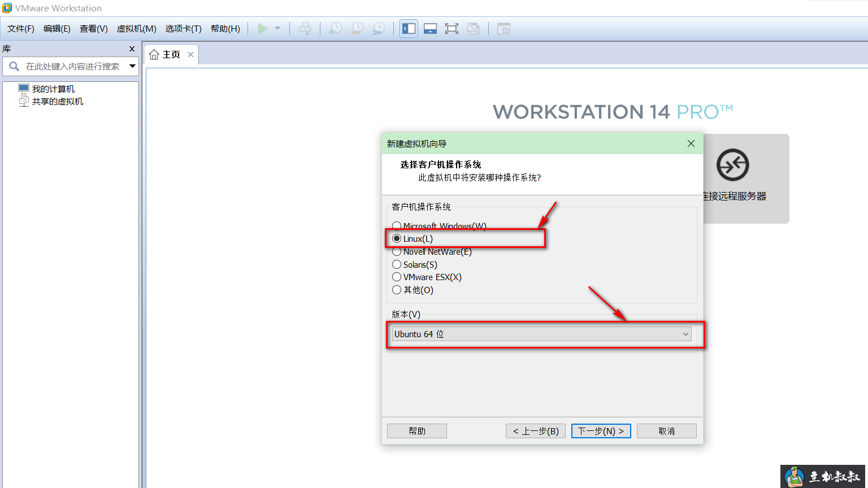Open the Ubuntu 64 位 version dropdown

(x=541, y=334)
